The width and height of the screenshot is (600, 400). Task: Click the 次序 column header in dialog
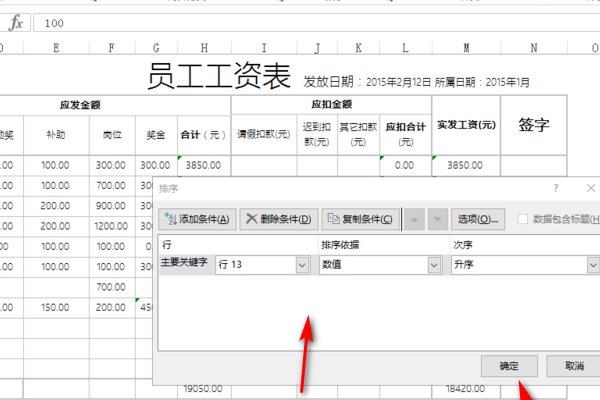point(463,245)
